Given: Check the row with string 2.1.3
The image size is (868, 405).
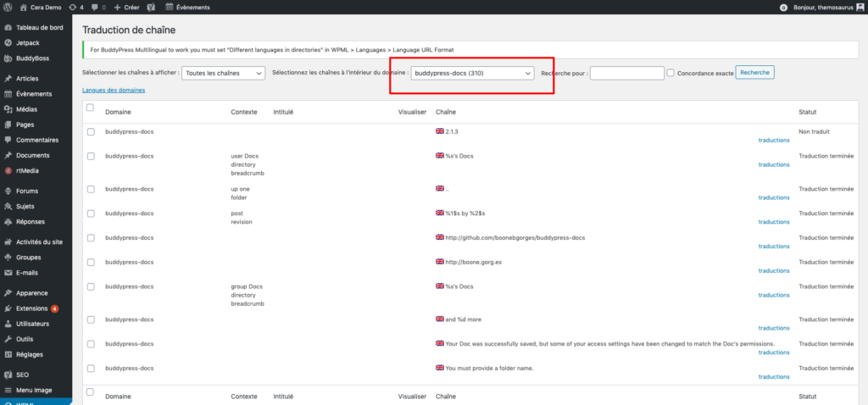Looking at the screenshot, I should 91,131.
